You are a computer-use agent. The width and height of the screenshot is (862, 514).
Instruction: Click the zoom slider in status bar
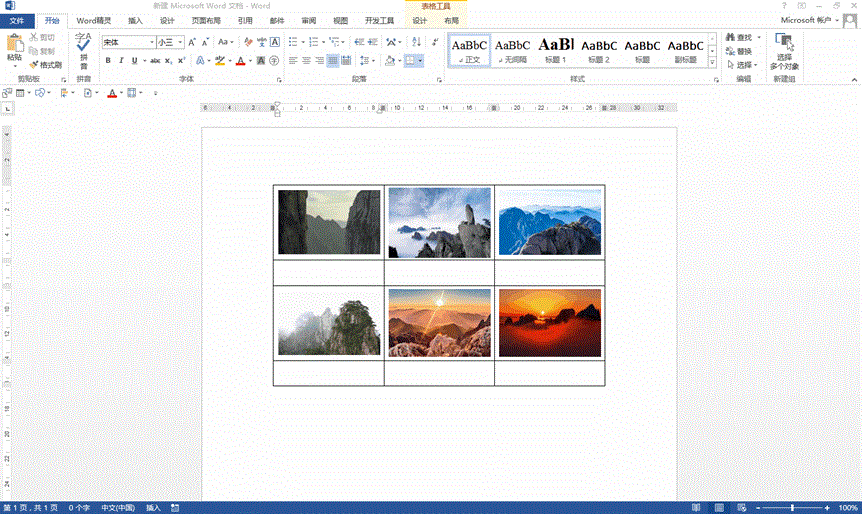tap(792, 508)
